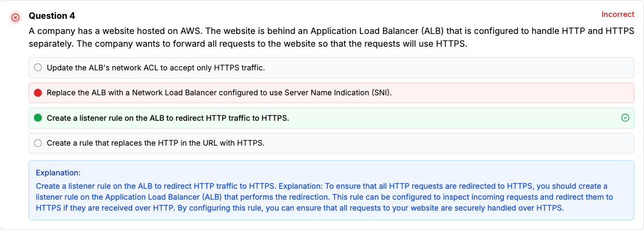The width and height of the screenshot is (644, 230).
Task: Select the red Network Load Balancer radio button
Action: (x=38, y=93)
